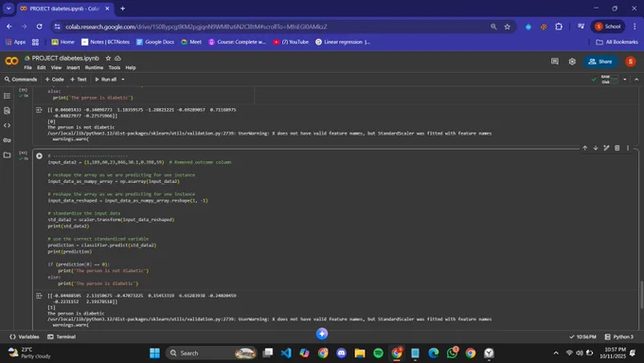Toggle output options for the second cell output

click(39, 296)
